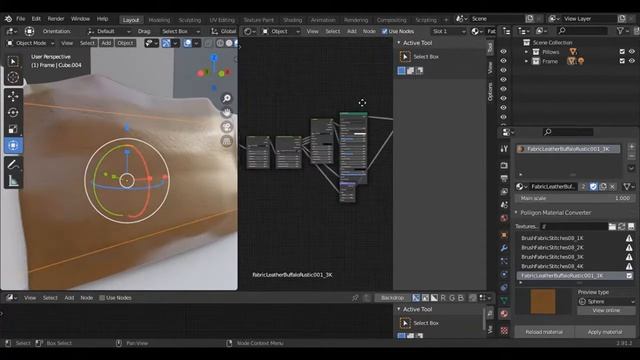
Task: Click the open folder icon beside Textures path
Action: (x=612, y=227)
